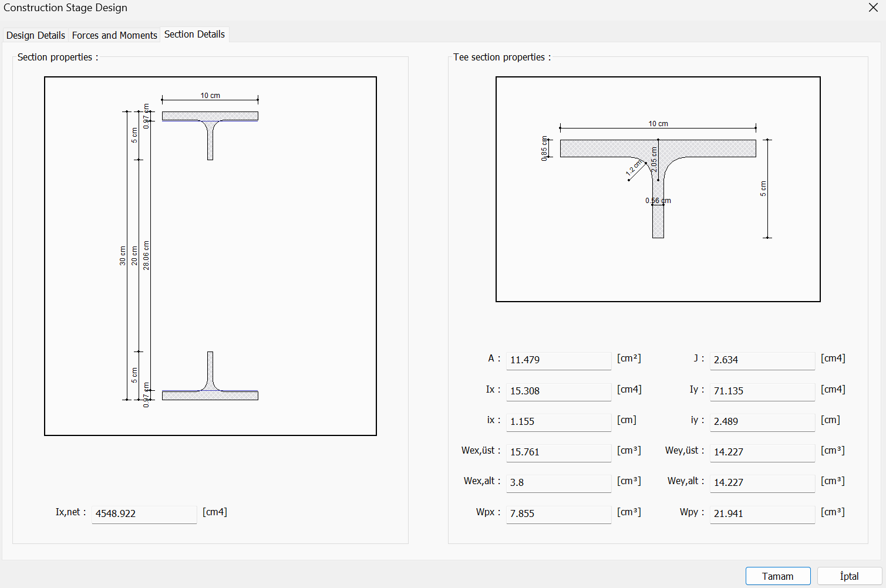The height and width of the screenshot is (588, 886).
Task: Click the Ix,net value field
Action: click(x=144, y=514)
